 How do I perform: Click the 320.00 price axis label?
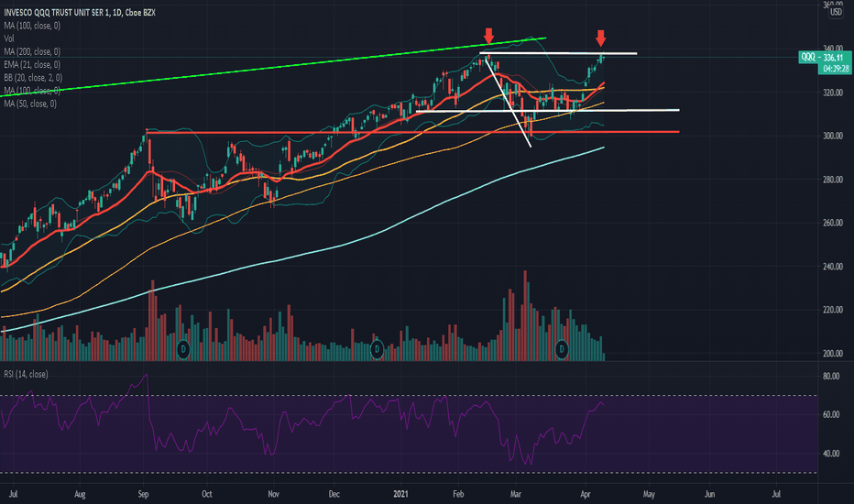tap(832, 93)
